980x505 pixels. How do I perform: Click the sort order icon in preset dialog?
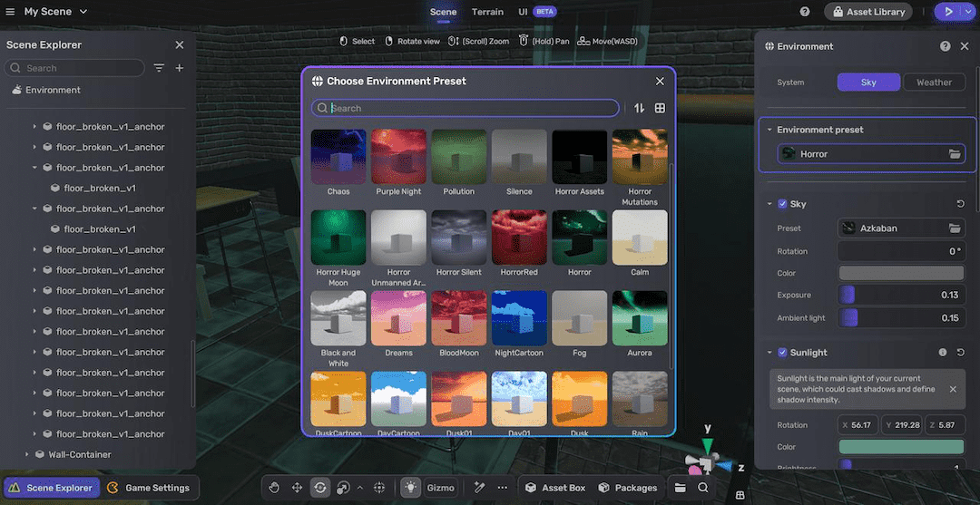pyautogui.click(x=639, y=108)
